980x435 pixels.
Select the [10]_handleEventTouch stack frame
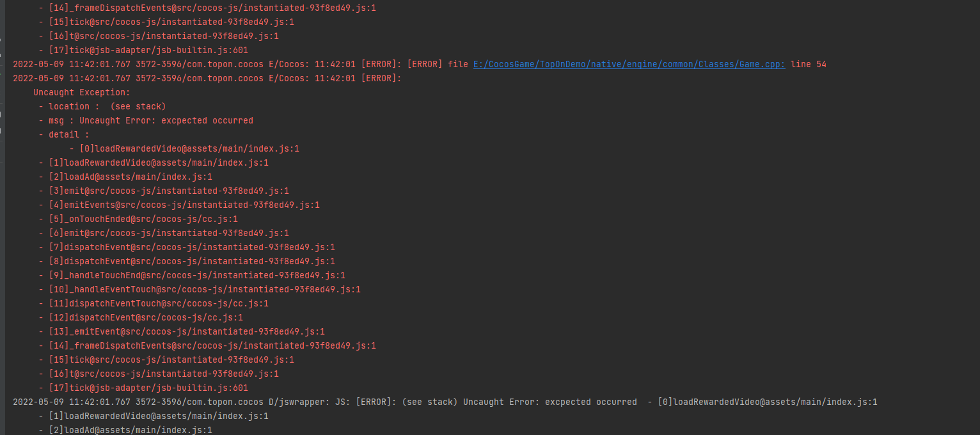click(200, 289)
